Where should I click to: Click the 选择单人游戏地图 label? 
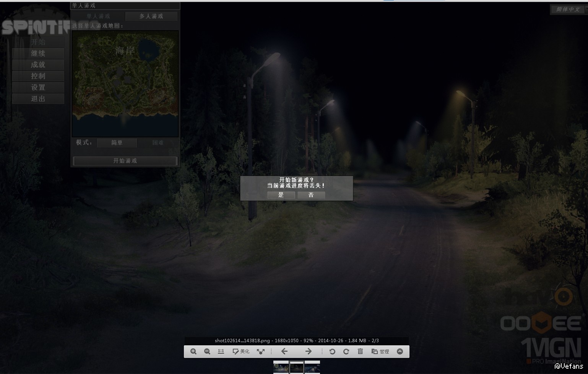pos(98,26)
